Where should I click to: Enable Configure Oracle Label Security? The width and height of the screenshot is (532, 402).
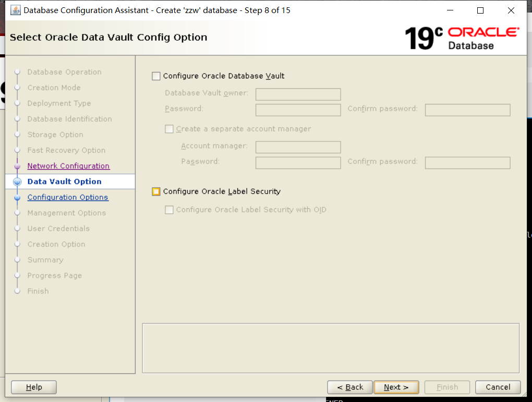point(155,191)
